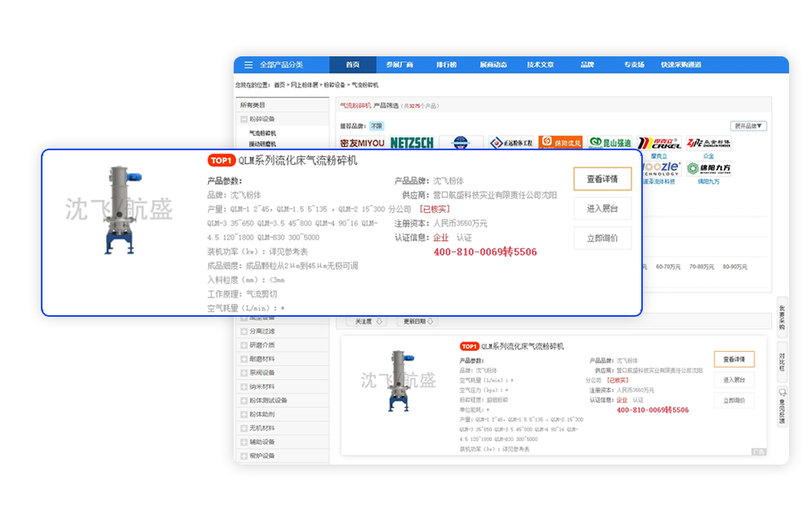Click 进入展台 in the enlarged callout card
812x525 pixels.
point(602,209)
